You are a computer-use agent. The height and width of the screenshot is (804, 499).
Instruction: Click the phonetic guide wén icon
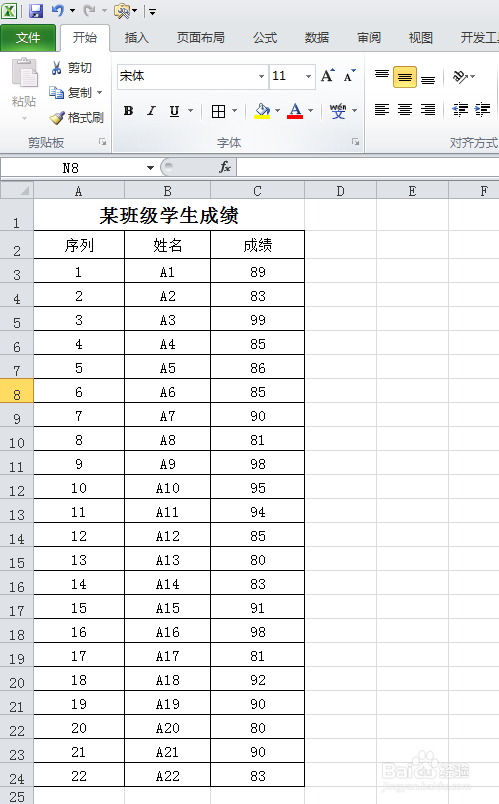tap(337, 111)
